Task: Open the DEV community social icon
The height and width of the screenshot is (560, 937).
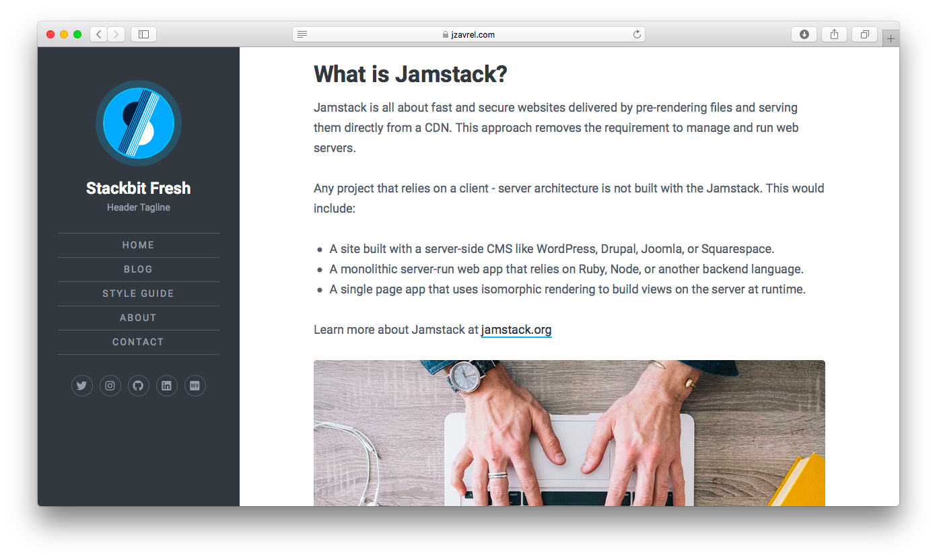Action: pyautogui.click(x=195, y=386)
